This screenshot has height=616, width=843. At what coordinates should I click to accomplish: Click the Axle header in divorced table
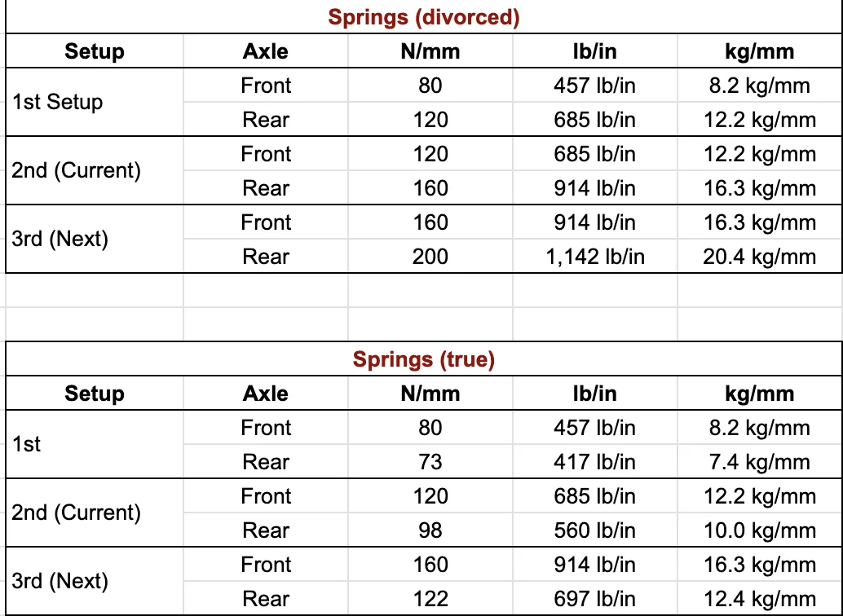coord(266,51)
